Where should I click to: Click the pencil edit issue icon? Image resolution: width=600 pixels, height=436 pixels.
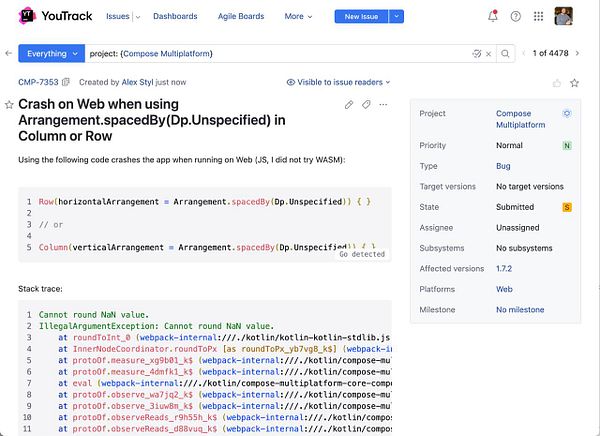point(349,105)
